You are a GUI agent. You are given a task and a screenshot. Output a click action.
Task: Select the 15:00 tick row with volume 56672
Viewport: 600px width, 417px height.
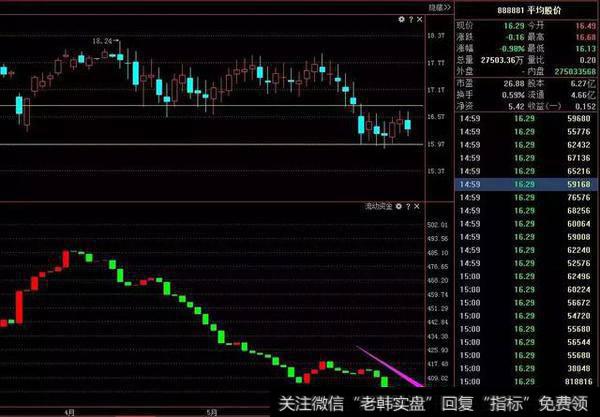526,303
